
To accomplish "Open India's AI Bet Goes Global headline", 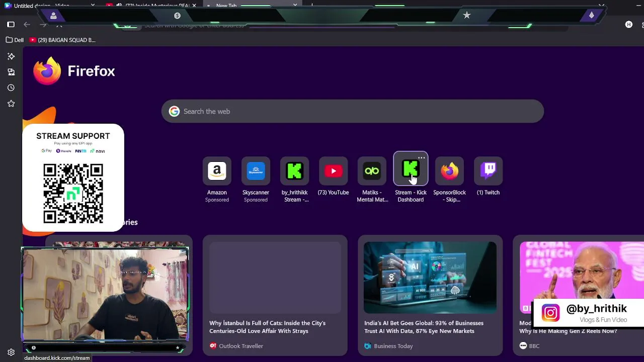I will (424, 327).
